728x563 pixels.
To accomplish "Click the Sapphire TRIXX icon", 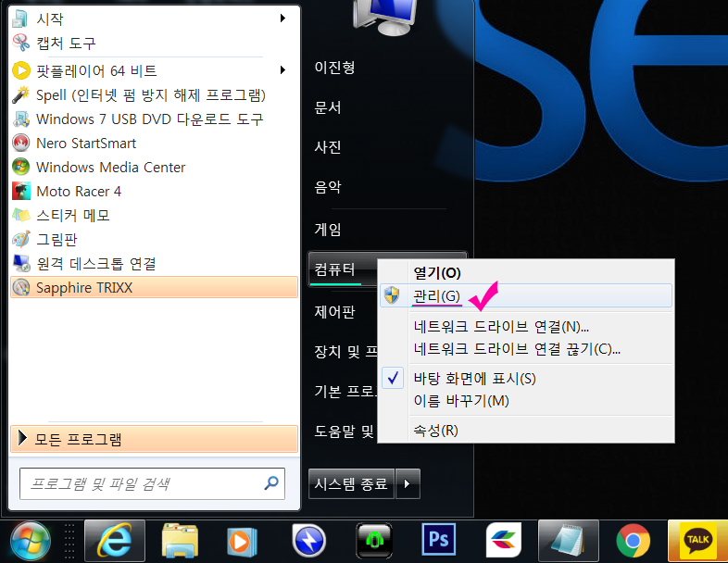I will [x=21, y=288].
